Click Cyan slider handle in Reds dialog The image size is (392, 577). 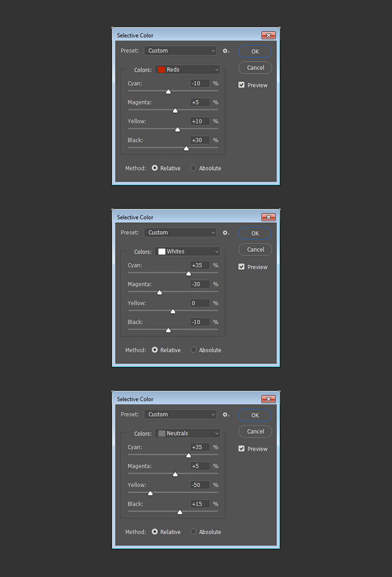click(168, 92)
